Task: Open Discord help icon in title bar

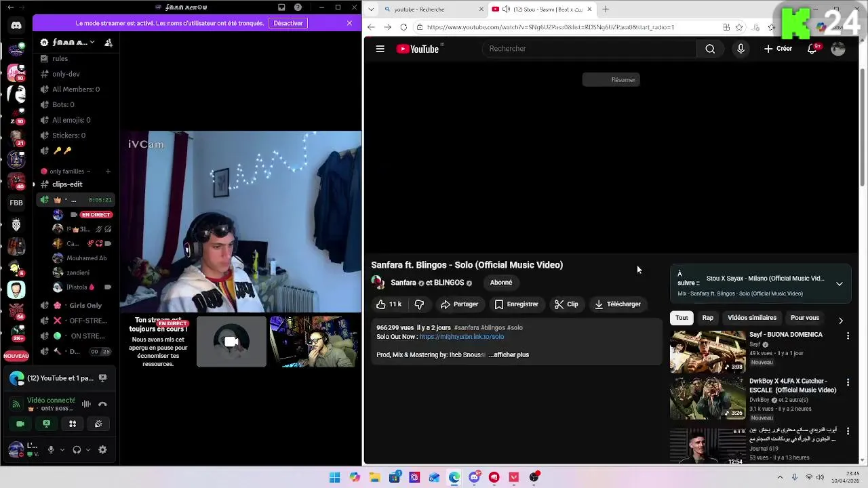Action: [x=298, y=7]
